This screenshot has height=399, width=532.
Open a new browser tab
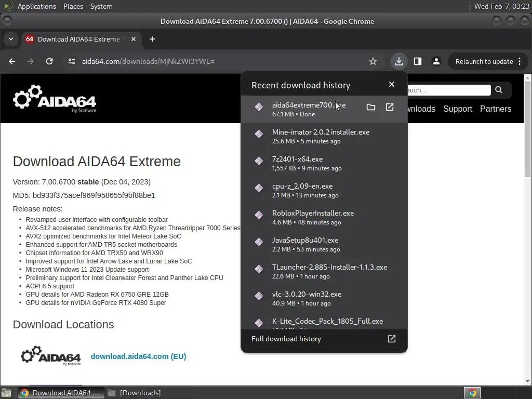pyautogui.click(x=152, y=39)
